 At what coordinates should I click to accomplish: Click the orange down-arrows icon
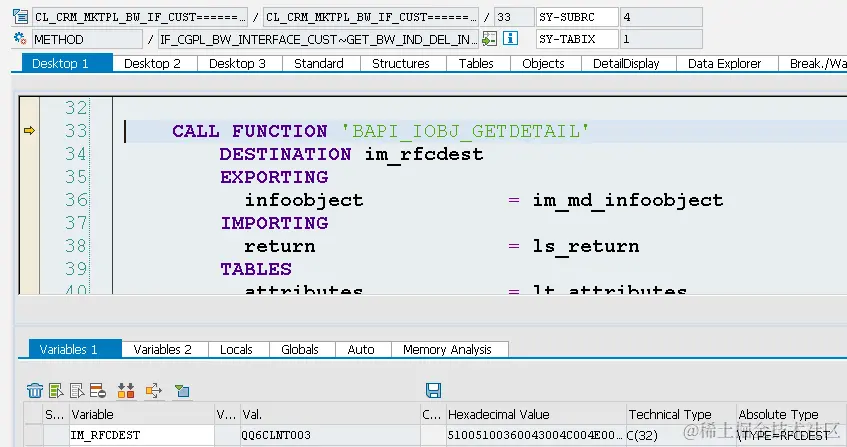point(126,390)
